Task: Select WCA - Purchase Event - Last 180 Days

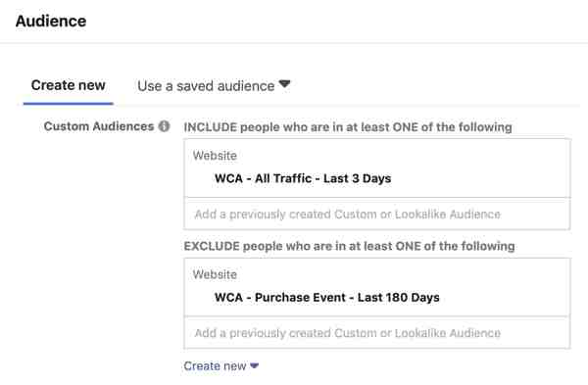Action: [327, 297]
